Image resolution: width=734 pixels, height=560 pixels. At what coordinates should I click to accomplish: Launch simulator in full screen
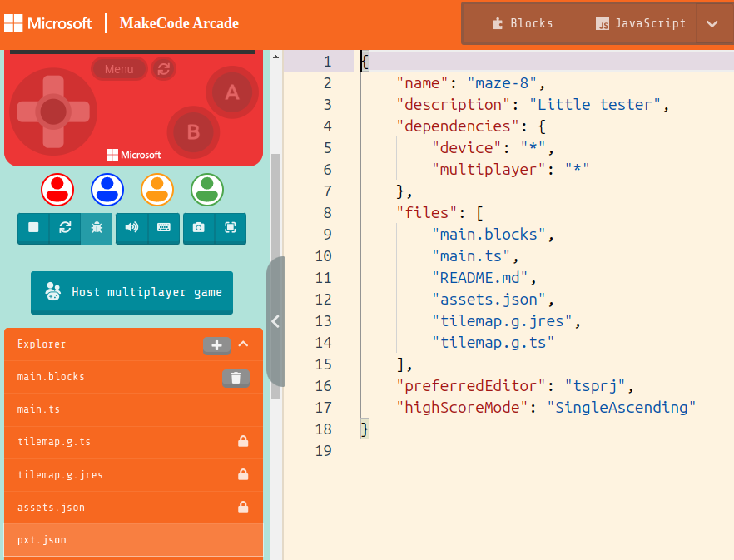(x=231, y=228)
